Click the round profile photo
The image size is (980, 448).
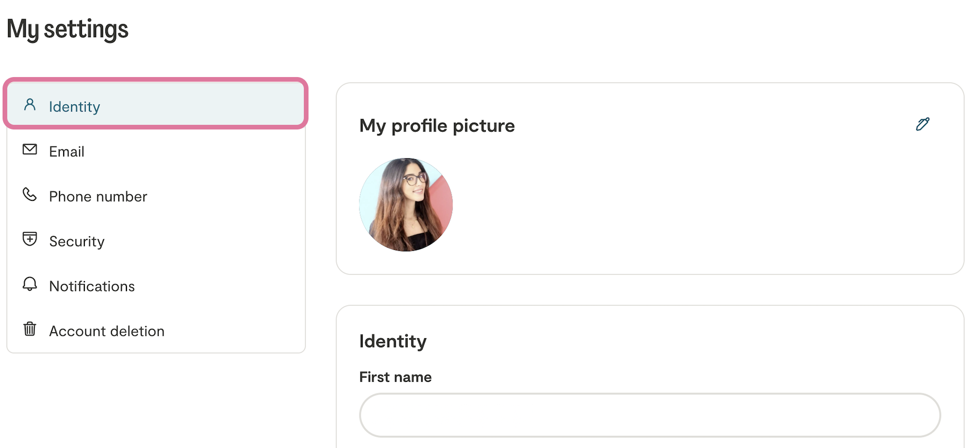(406, 204)
